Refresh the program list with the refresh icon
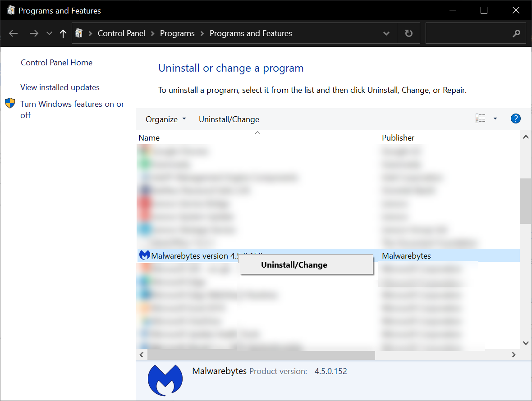 pos(408,33)
